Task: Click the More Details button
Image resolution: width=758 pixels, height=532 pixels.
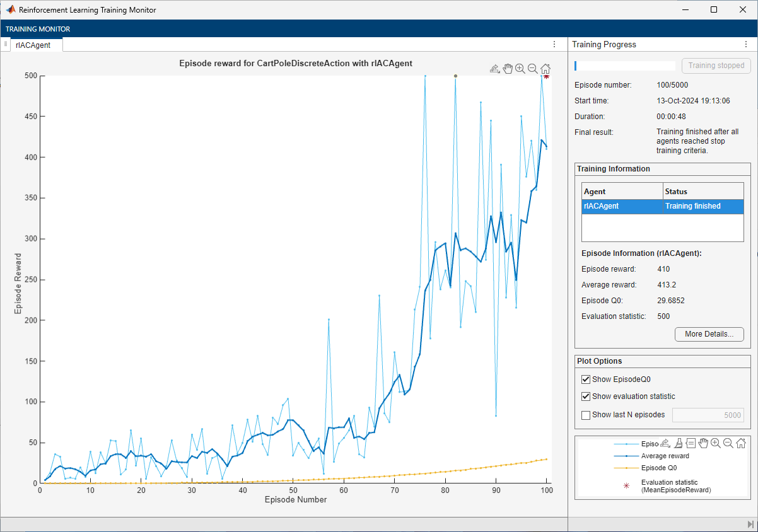Action: [709, 334]
